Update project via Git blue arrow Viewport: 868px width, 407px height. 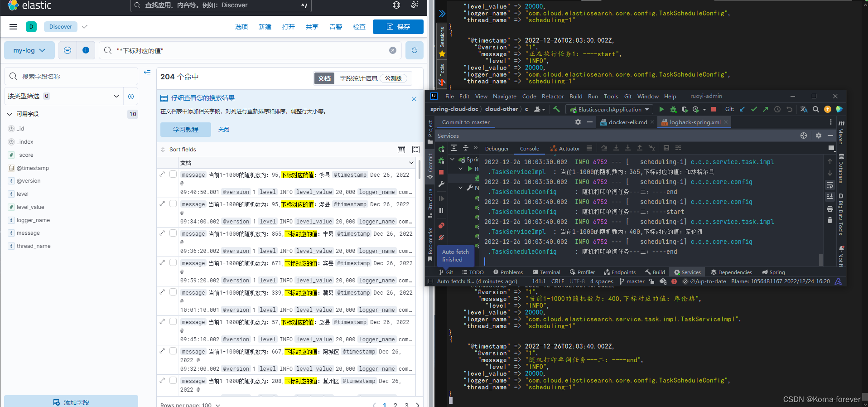(x=742, y=109)
